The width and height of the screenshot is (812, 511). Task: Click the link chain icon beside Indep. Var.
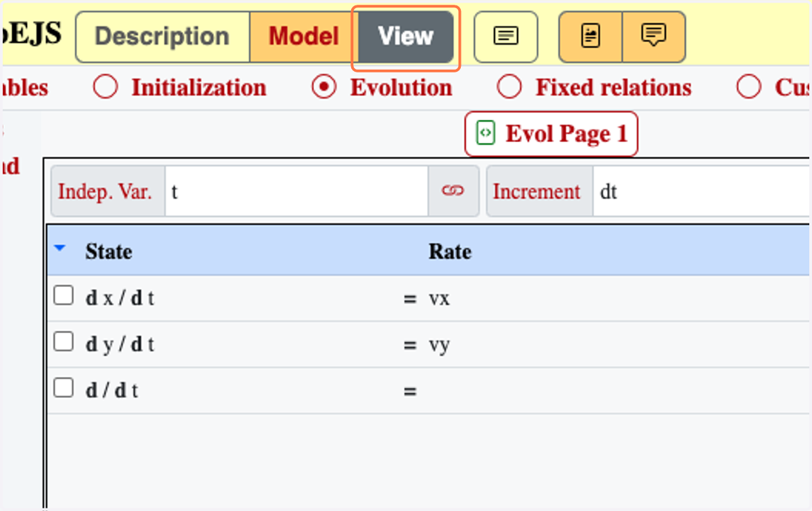tap(453, 192)
